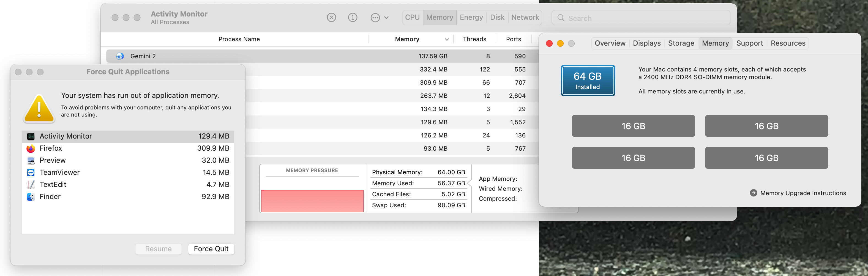Select the Memory tab in Activity Monitor
Screen dimensions: 868x276
point(440,18)
